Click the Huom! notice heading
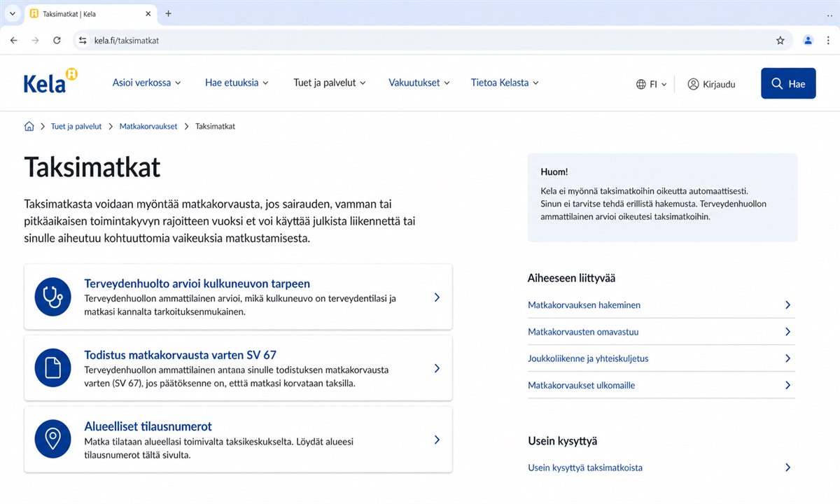This screenshot has width=840, height=504. 554,171
